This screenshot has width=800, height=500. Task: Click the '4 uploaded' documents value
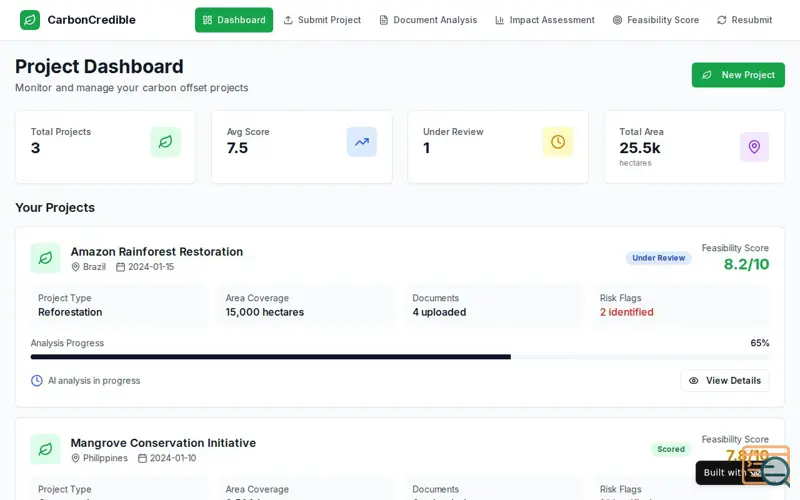coord(439,312)
